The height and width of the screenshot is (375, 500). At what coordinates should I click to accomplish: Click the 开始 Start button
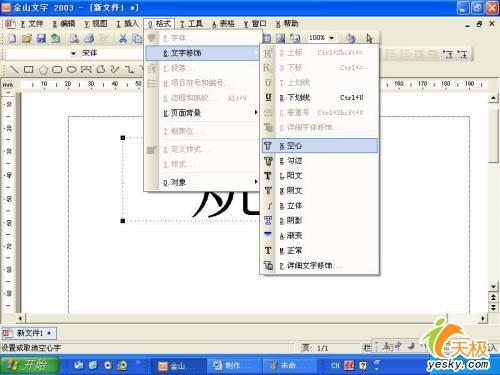pyautogui.click(x=30, y=365)
